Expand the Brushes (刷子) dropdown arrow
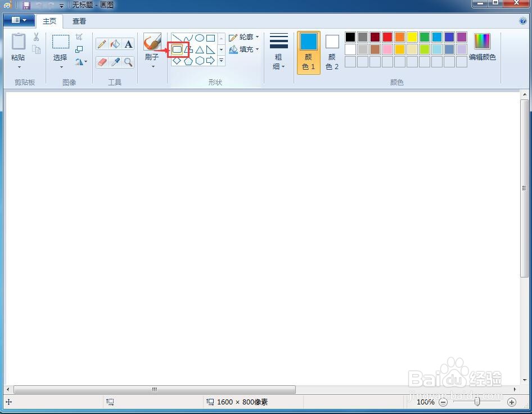532x414 pixels. (152, 66)
